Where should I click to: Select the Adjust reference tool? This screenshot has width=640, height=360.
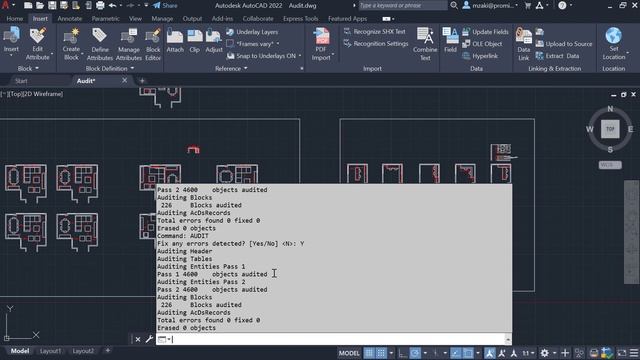tap(213, 40)
